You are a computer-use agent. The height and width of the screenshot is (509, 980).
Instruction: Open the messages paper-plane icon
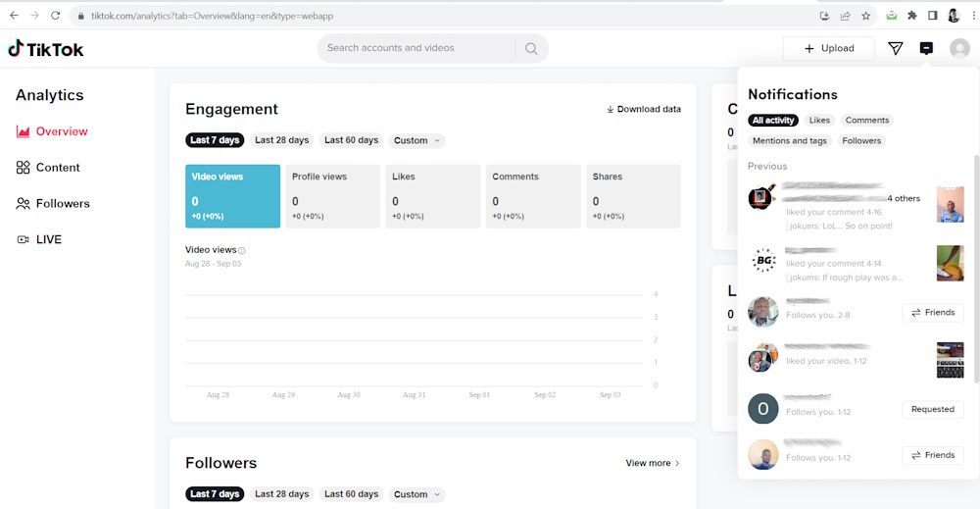[x=895, y=48]
